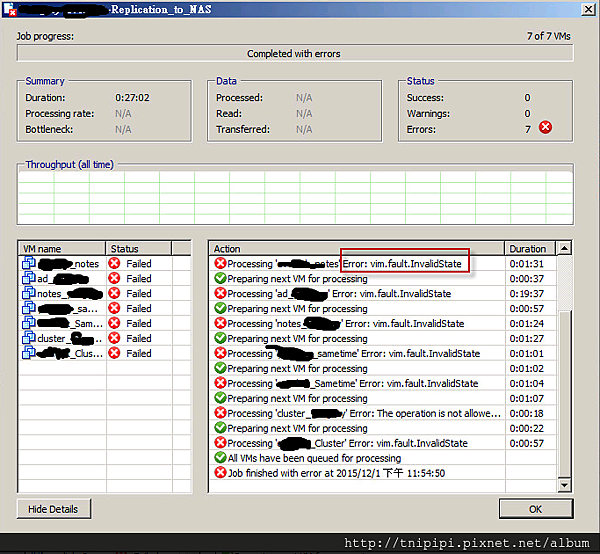Click the 'Completed with errors' progress bar
Image resolution: width=600 pixels, height=554 pixels.
[295, 53]
